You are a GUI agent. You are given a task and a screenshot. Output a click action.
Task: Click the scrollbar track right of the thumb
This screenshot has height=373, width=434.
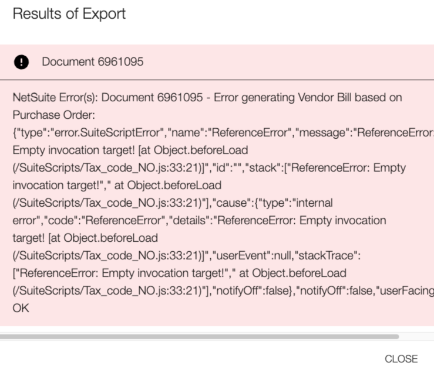pyautogui.click(x=416, y=336)
